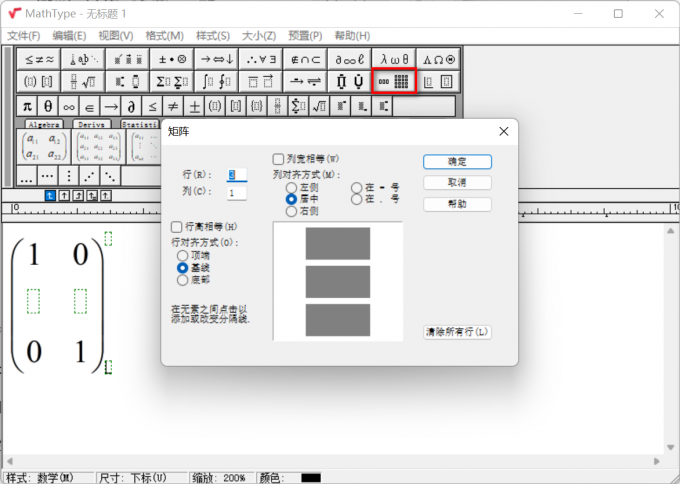Select 顶端 row alignment

(x=183, y=256)
